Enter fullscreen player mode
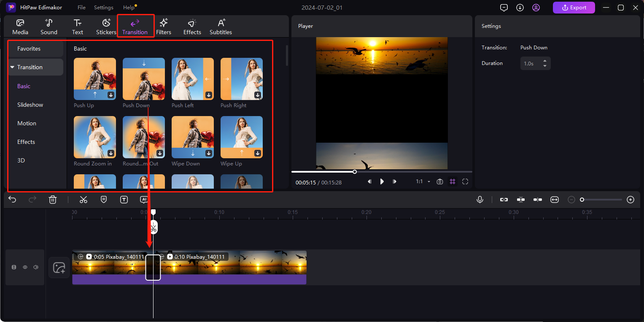The height and width of the screenshot is (322, 644). click(465, 181)
